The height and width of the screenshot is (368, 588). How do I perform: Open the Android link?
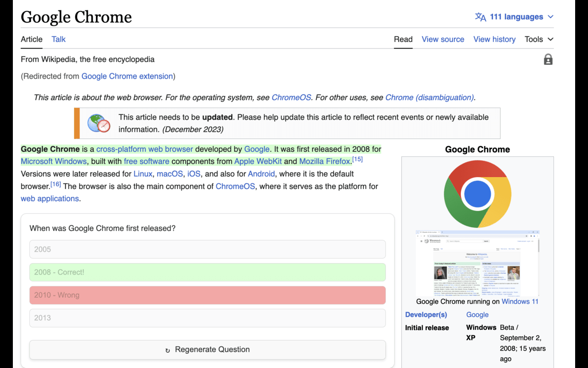click(x=261, y=174)
